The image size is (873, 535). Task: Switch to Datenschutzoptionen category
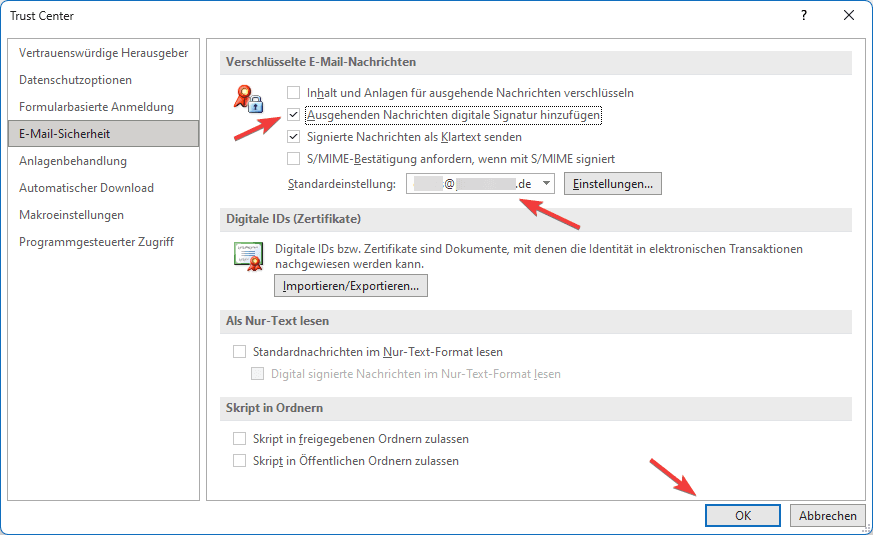(75, 80)
